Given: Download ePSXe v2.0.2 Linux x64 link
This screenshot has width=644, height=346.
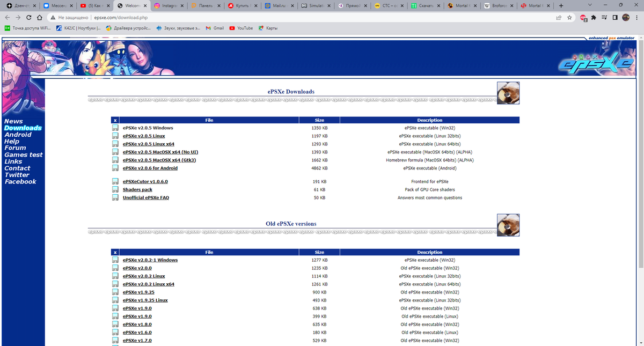Looking at the screenshot, I should coord(149,284).
